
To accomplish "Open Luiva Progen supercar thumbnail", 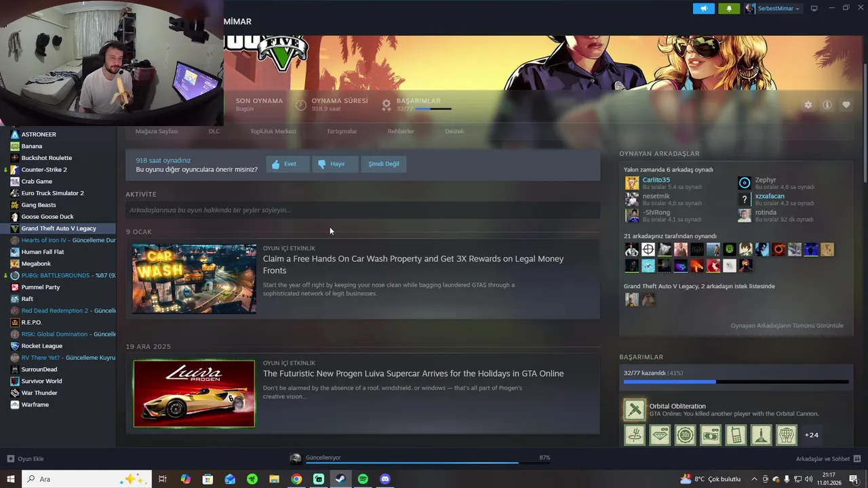I will point(194,394).
